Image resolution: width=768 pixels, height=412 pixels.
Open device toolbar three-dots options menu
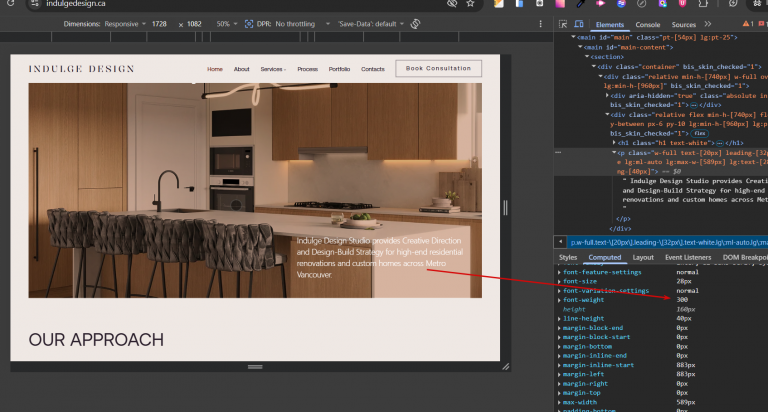click(541, 24)
